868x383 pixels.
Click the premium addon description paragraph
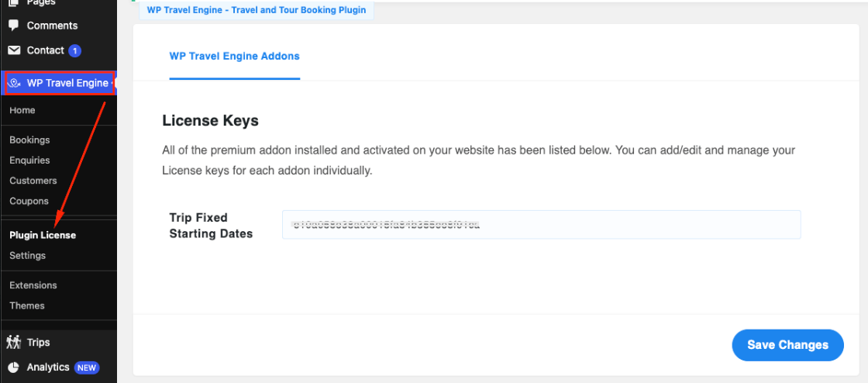[x=479, y=160]
